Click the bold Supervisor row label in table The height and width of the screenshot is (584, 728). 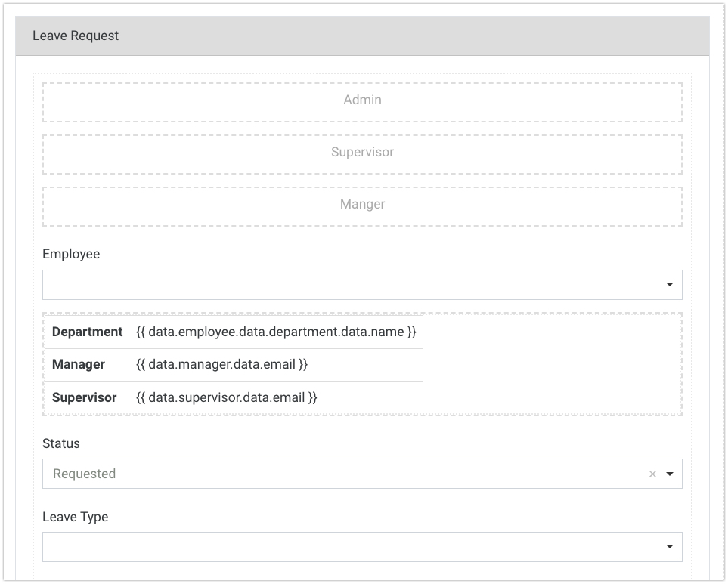click(84, 397)
